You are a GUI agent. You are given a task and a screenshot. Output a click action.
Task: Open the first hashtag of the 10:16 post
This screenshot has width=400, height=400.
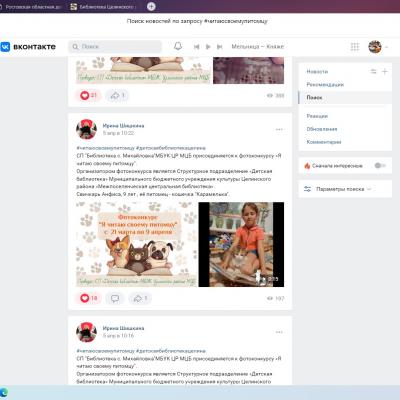click(x=105, y=351)
